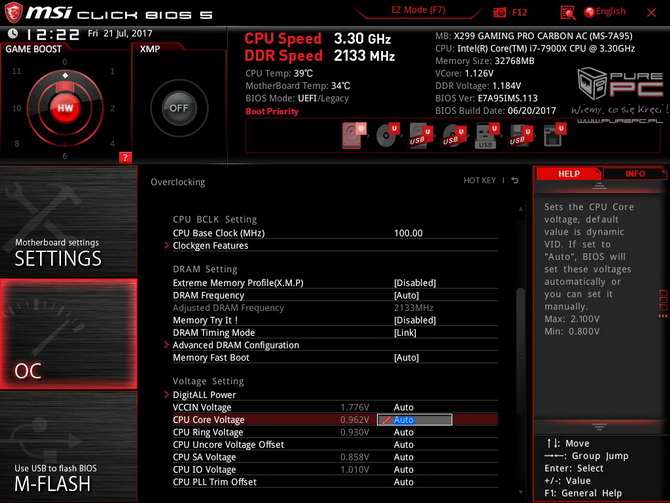Image resolution: width=670 pixels, height=503 pixels.
Task: Change Memory Try It ! [Disabled] option
Action: point(414,320)
